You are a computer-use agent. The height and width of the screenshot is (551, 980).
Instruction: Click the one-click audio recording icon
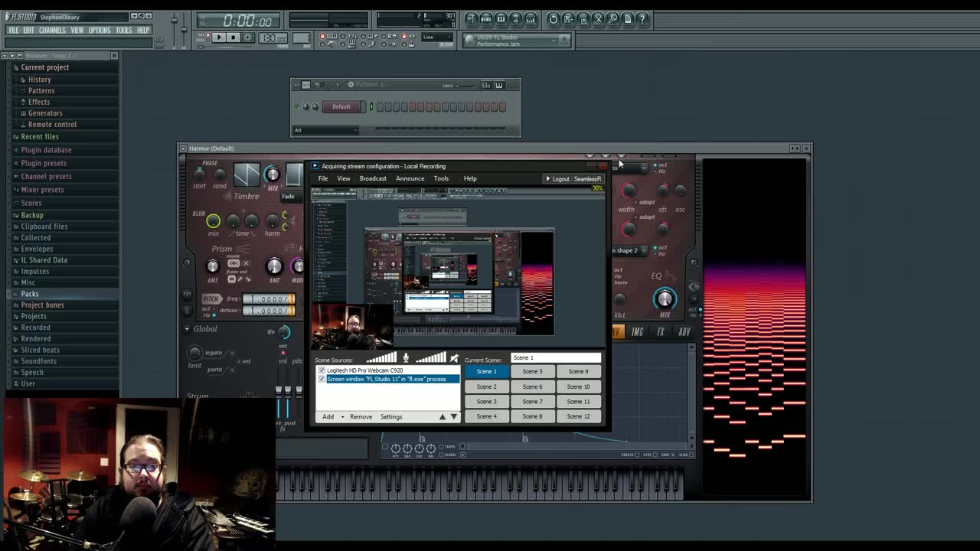point(612,19)
